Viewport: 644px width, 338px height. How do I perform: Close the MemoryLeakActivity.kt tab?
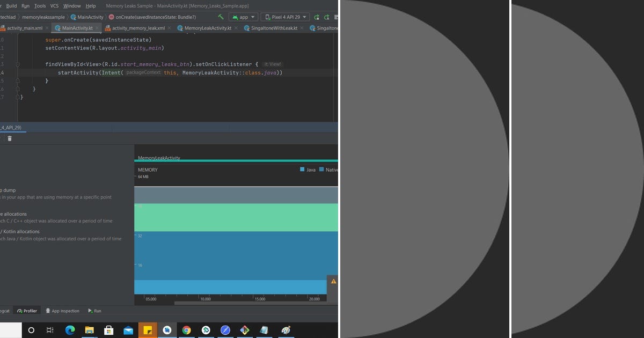237,28
